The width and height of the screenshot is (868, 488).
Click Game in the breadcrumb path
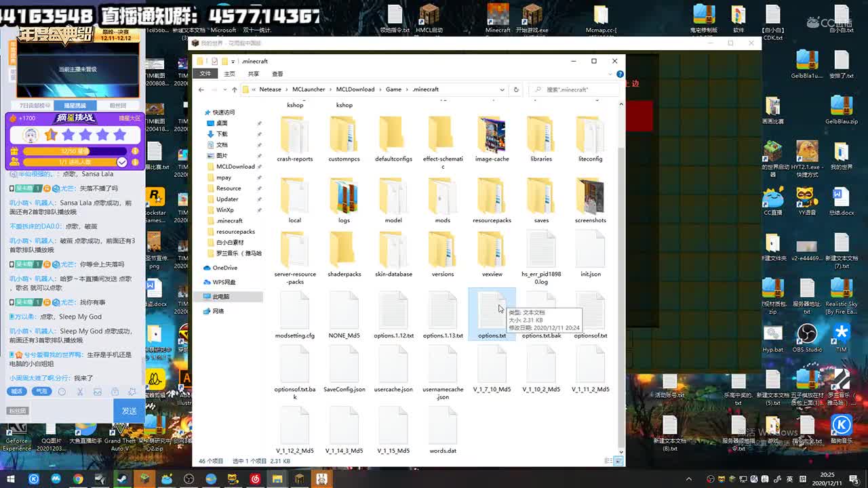[393, 89]
